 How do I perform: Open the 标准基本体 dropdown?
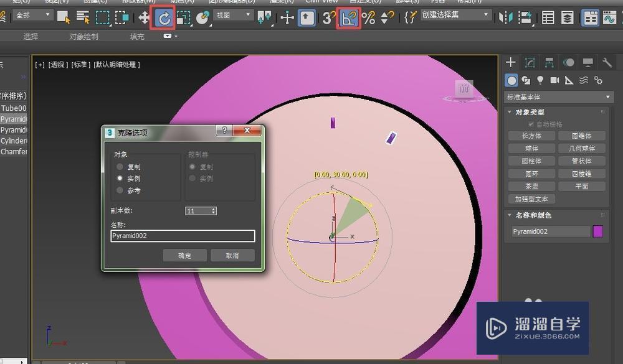click(x=558, y=97)
